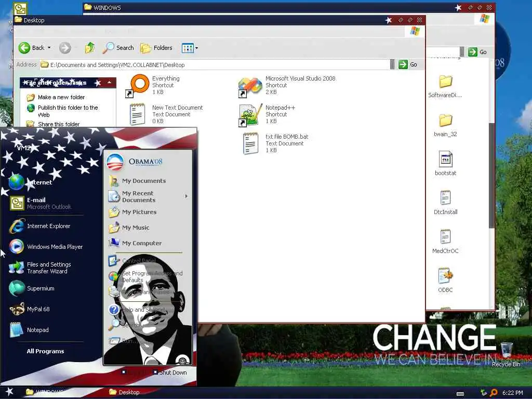Click the Outlook desktop icon at top-left
532x399 pixels.
20,8
